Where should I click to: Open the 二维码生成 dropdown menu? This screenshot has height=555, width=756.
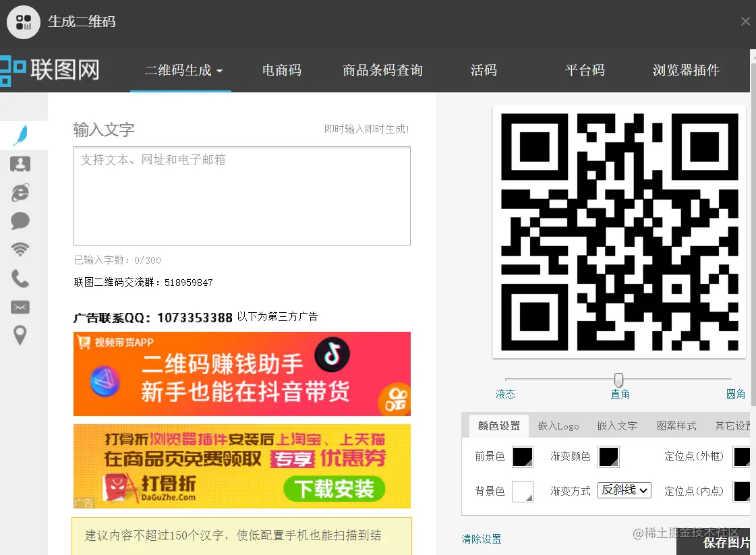(x=181, y=70)
